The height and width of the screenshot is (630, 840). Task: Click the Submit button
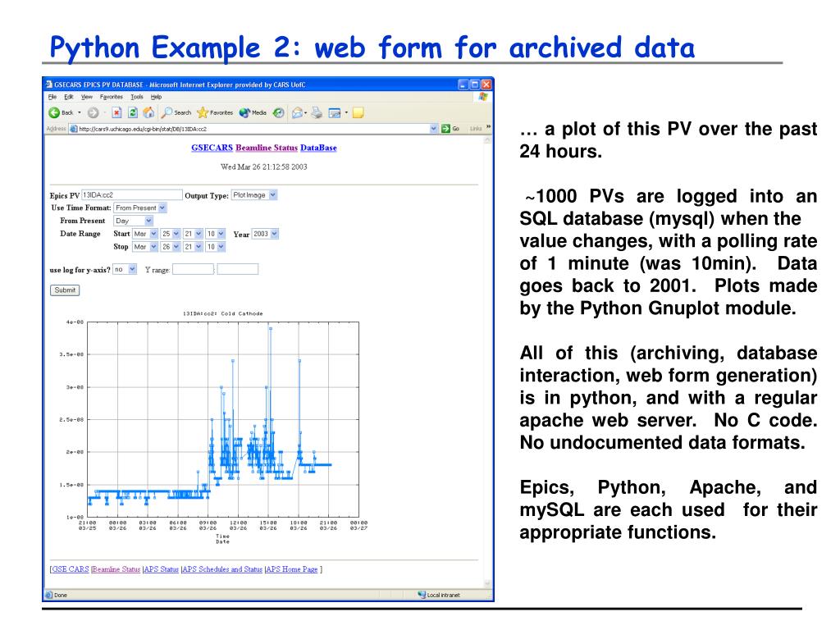click(65, 290)
